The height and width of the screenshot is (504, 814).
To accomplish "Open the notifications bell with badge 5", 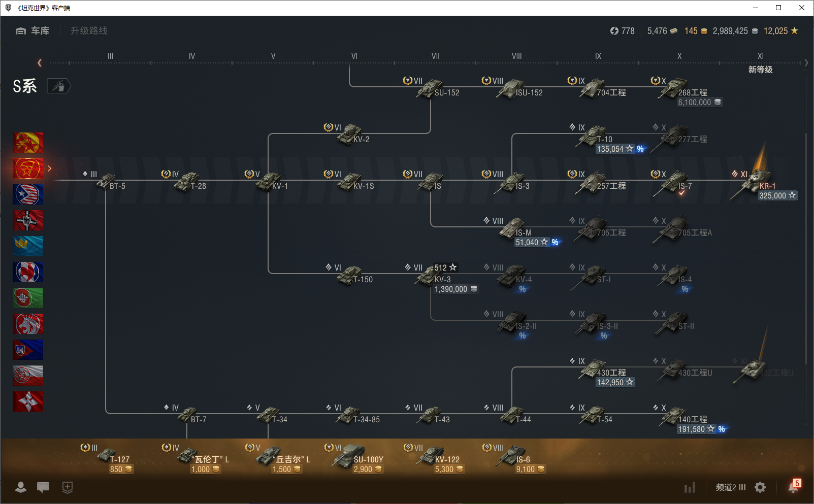I will click(x=793, y=487).
